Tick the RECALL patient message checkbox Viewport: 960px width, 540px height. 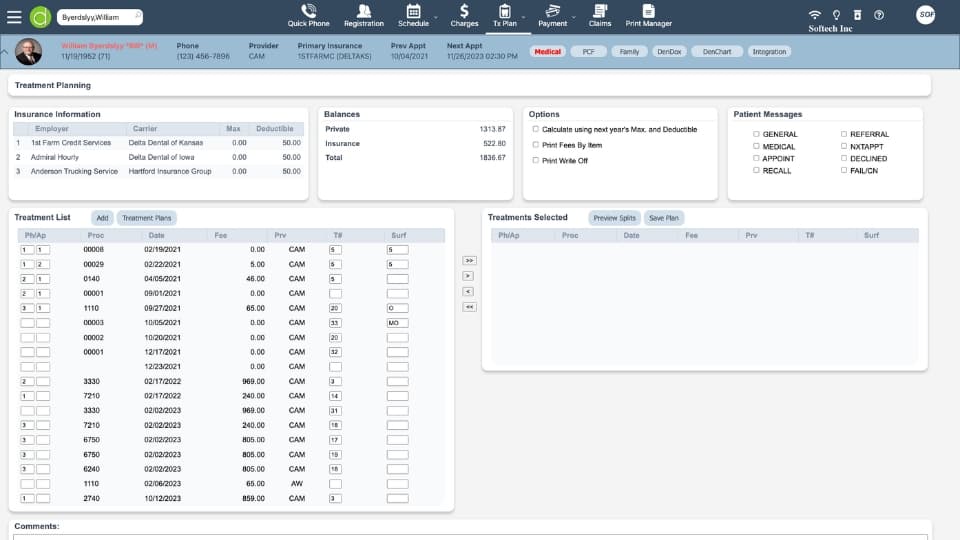tap(756, 171)
